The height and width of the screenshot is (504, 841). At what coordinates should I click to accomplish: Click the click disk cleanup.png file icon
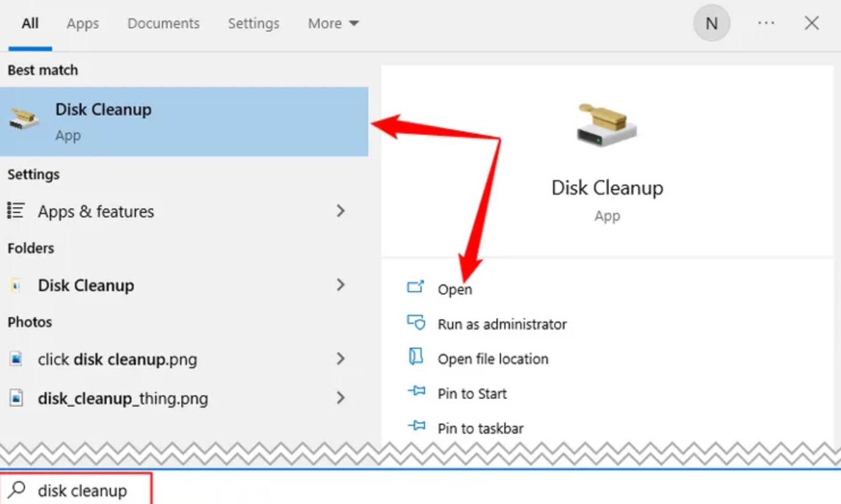(x=16, y=359)
